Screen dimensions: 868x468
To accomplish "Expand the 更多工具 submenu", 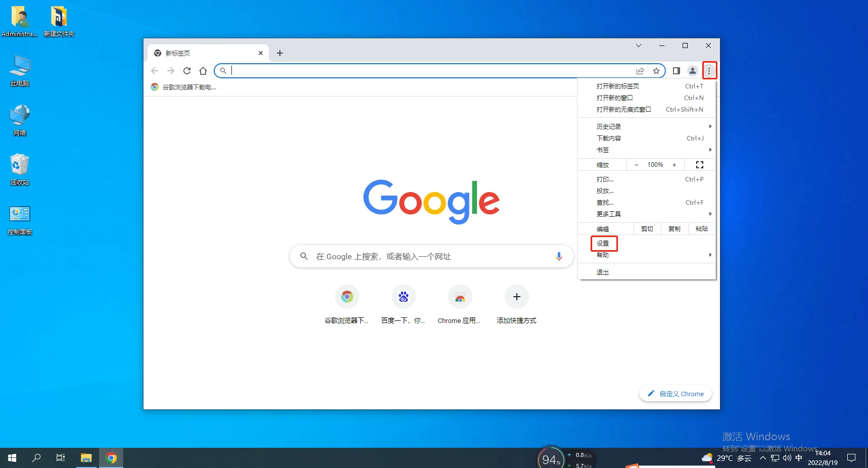I will pyautogui.click(x=647, y=214).
